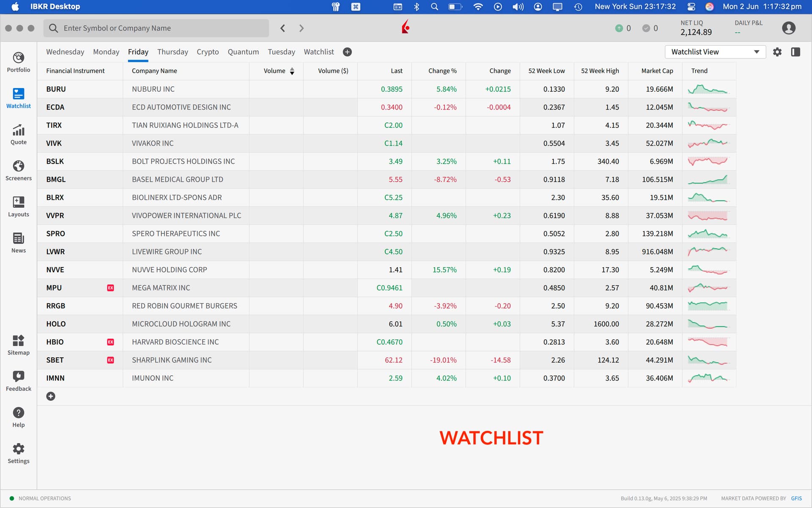Go back with the left arrow

pyautogui.click(x=283, y=28)
